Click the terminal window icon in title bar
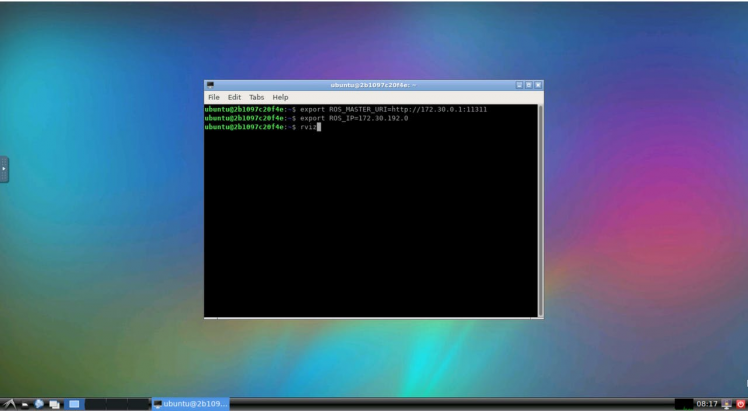Viewport: 748px width, 411px height. (210, 85)
